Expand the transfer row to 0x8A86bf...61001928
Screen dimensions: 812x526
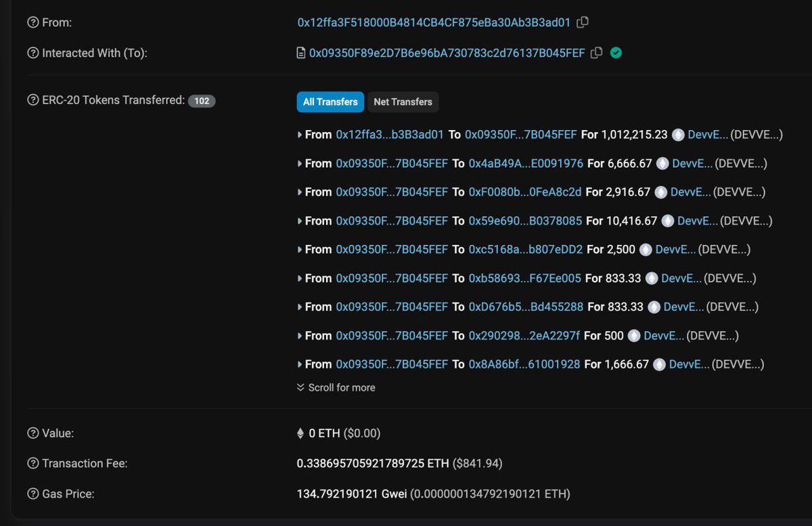pyautogui.click(x=300, y=364)
